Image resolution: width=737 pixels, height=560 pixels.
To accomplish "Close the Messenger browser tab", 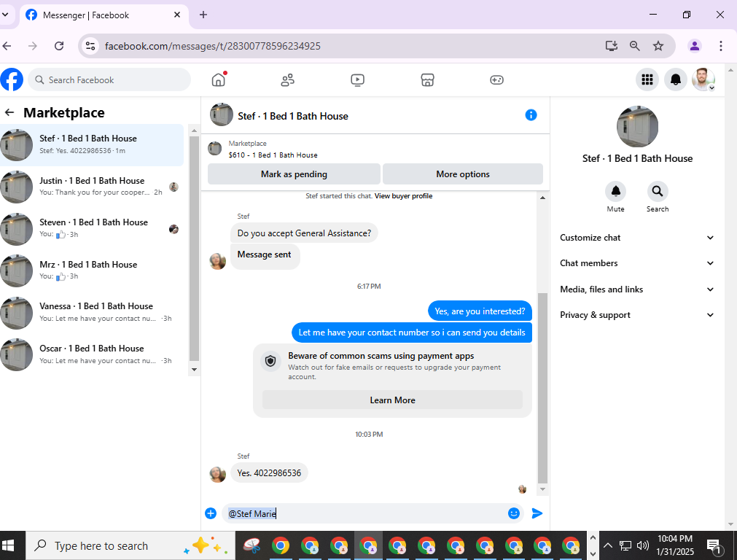I will coord(177,15).
